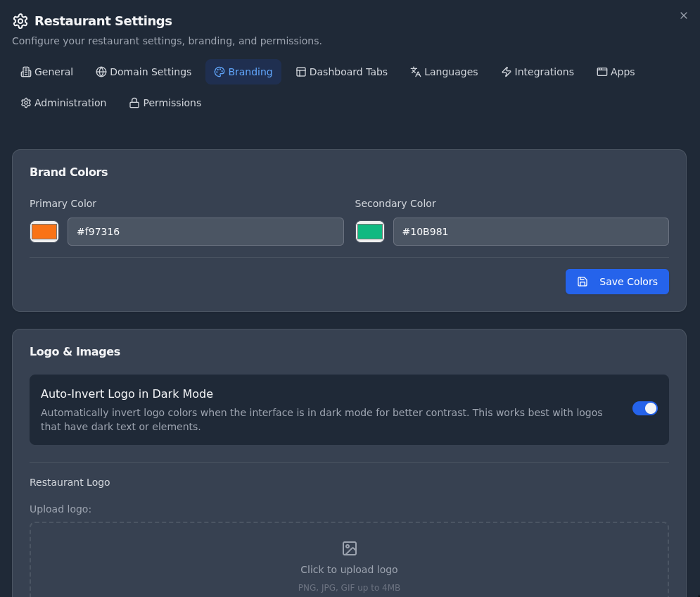Click the lightning bolt Integrations icon
The height and width of the screenshot is (597, 700).
pos(507,72)
